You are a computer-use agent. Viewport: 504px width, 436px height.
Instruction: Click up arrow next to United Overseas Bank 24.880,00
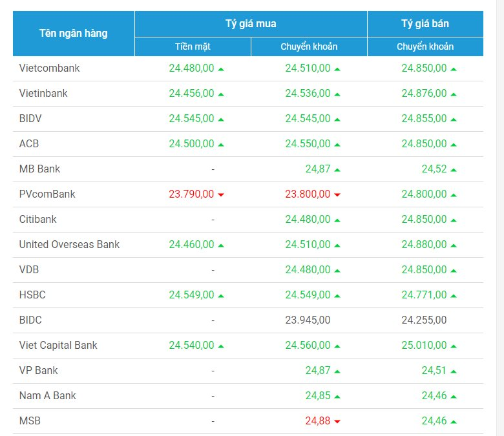click(x=454, y=245)
